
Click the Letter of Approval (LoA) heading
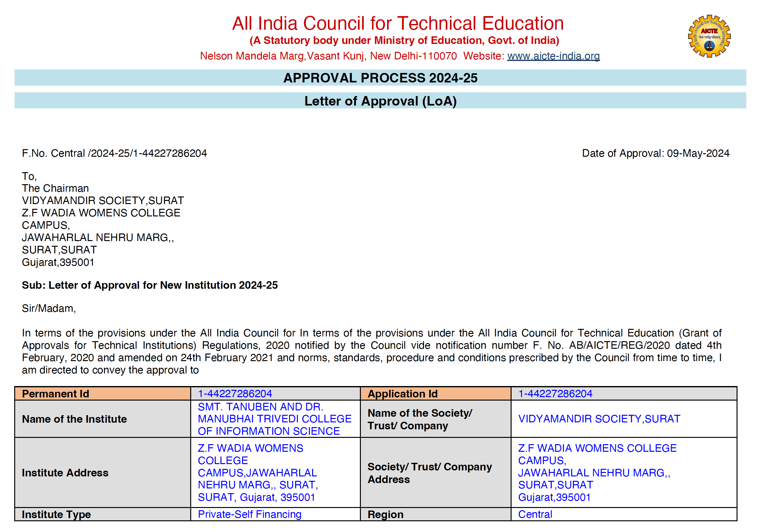tap(380, 101)
